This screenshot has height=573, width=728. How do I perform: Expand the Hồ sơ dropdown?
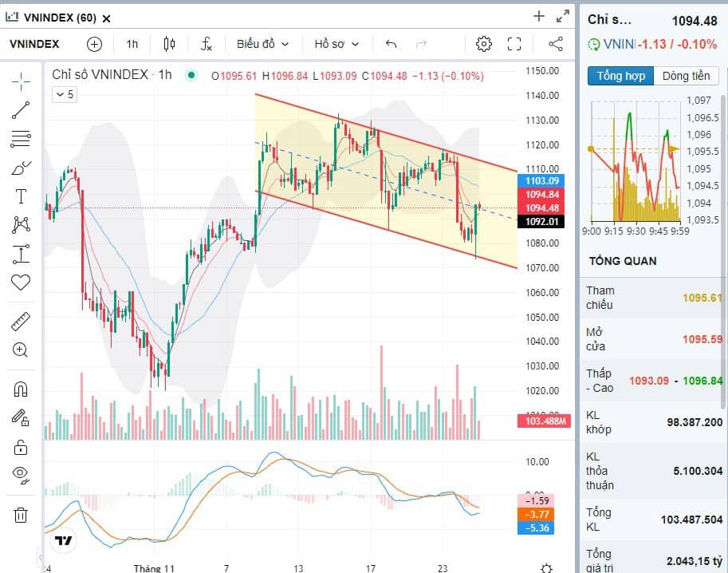336,44
